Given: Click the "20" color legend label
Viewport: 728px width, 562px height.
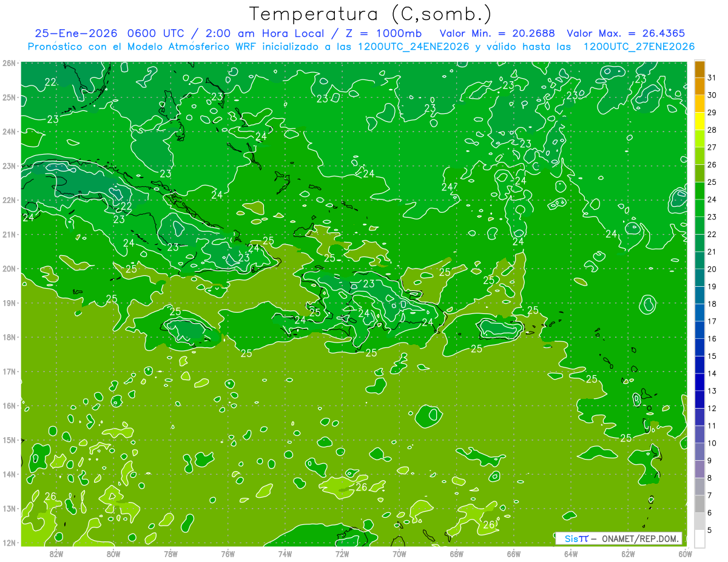Looking at the screenshot, I should [x=712, y=269].
